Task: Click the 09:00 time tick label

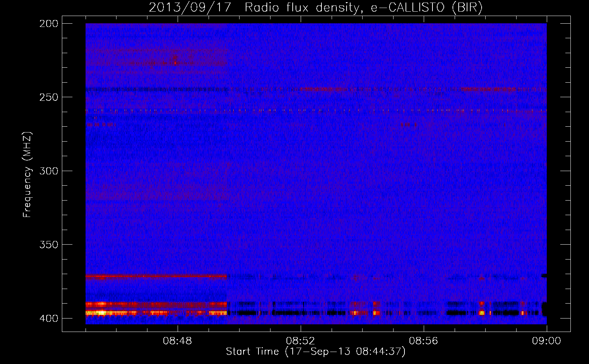Action: [546, 341]
